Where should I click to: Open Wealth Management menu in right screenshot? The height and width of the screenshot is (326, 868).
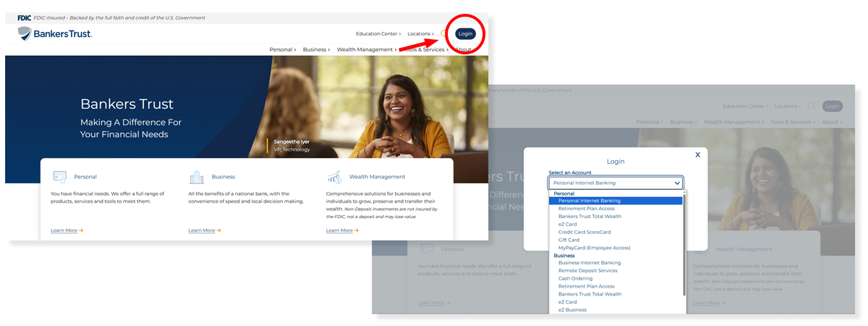click(x=733, y=122)
